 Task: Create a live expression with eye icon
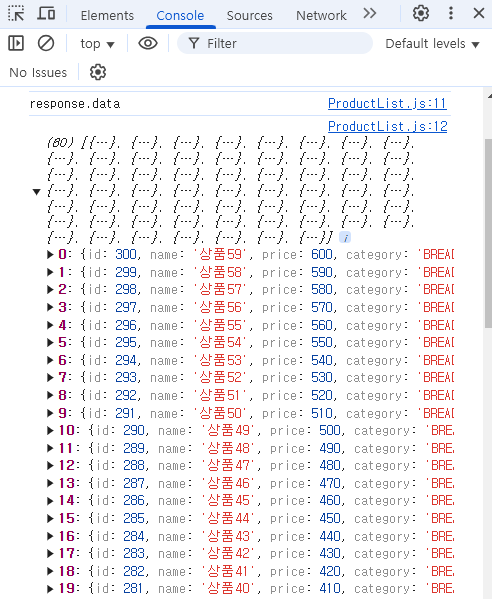148,43
